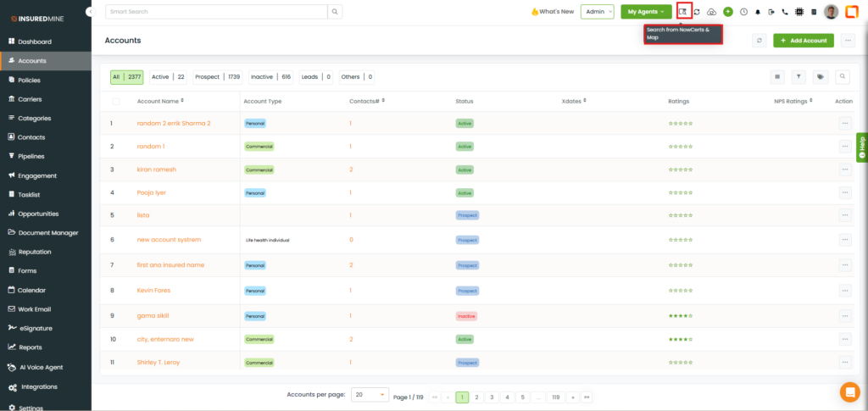This screenshot has height=411, width=868.
Task: Click the Search from NowCerts & Map icon
Action: coord(684,11)
